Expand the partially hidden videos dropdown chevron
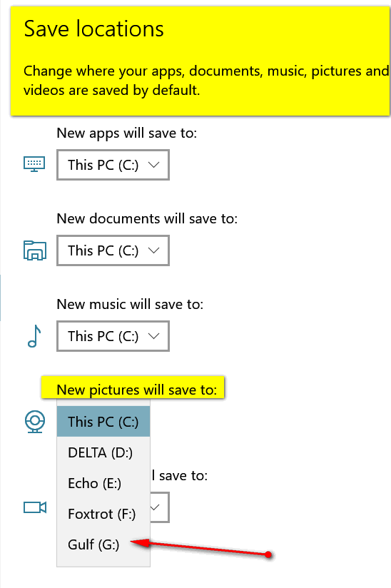Image resolution: width=391 pixels, height=588 pixels. tap(156, 507)
